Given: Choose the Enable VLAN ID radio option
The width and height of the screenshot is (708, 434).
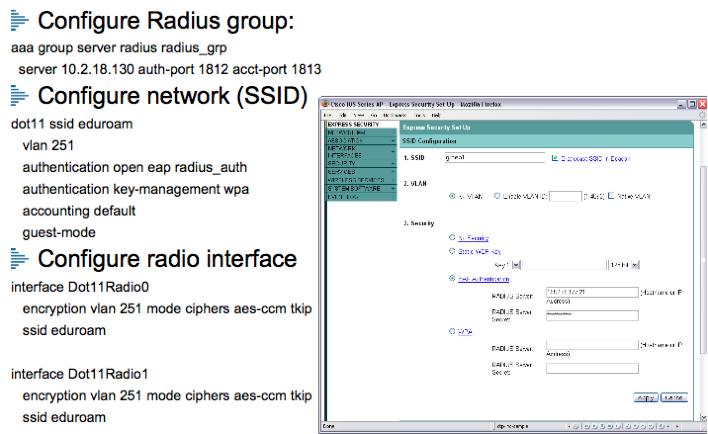Looking at the screenshot, I should 497,196.
